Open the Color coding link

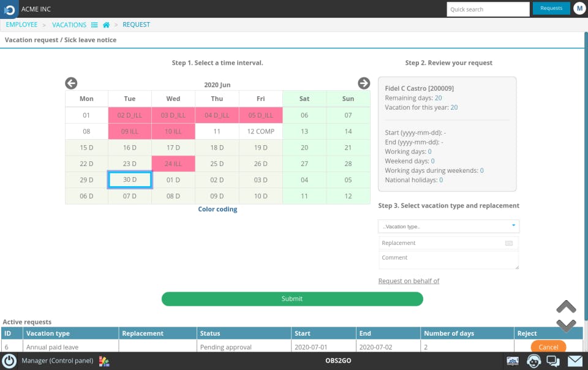pyautogui.click(x=217, y=209)
